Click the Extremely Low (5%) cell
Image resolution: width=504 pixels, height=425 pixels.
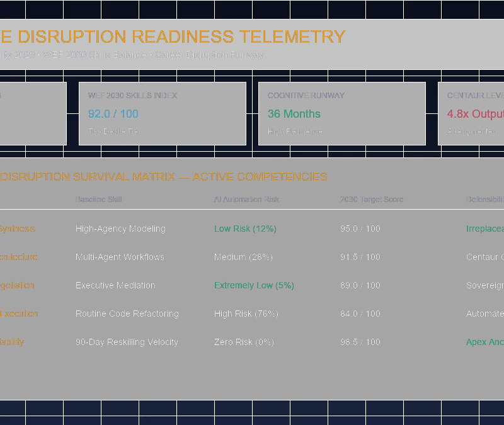[255, 285]
